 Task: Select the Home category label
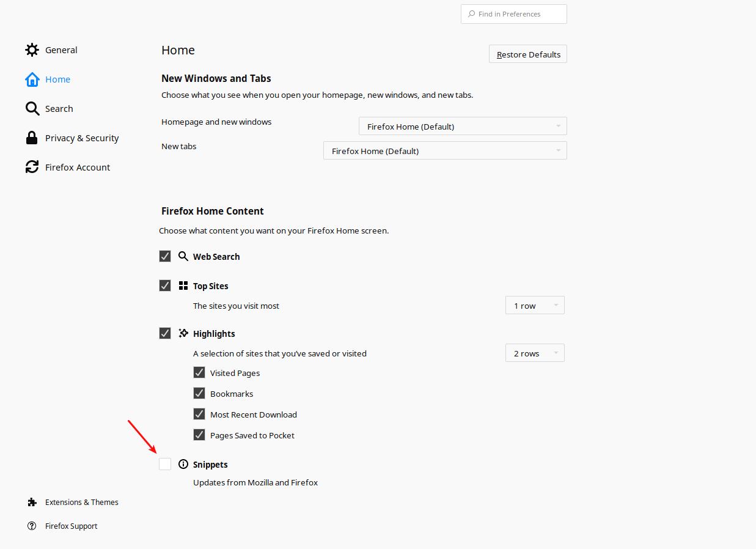tap(57, 79)
